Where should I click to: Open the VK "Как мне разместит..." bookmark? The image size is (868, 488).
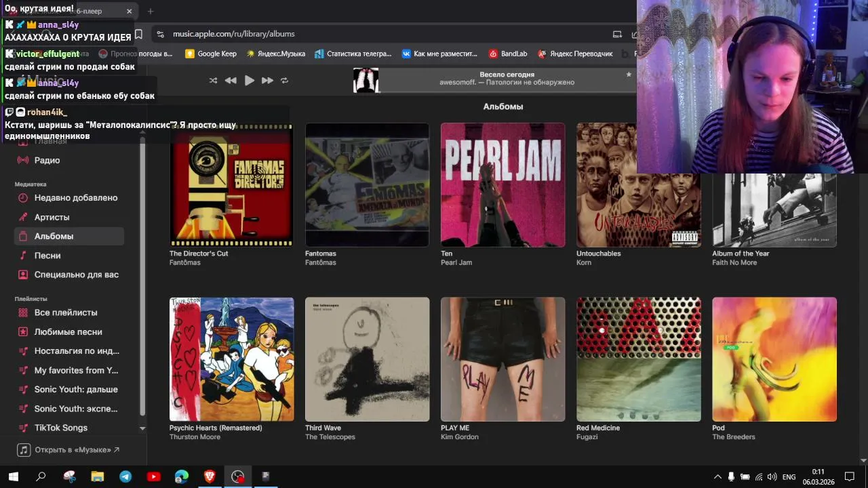[439, 54]
